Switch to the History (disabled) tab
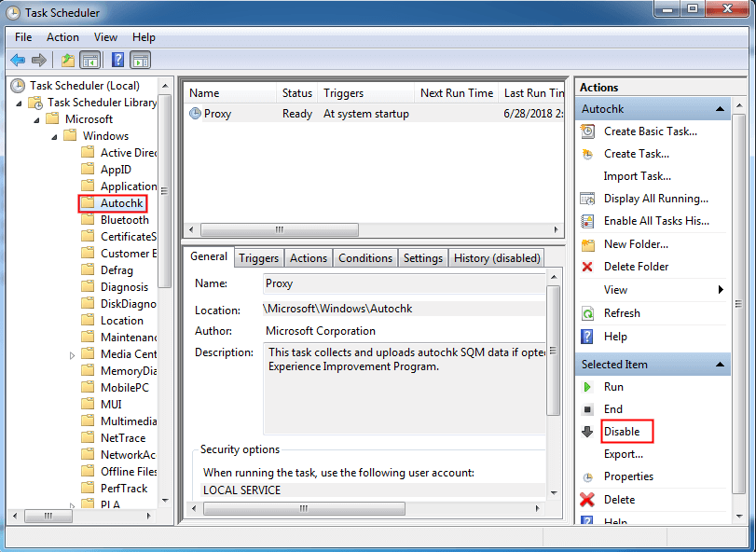This screenshot has width=756, height=552. (x=497, y=258)
